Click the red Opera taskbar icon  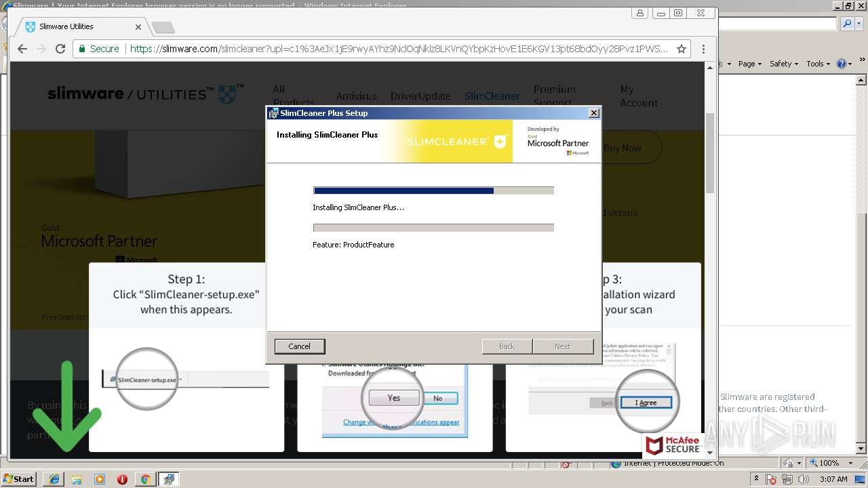[122, 479]
